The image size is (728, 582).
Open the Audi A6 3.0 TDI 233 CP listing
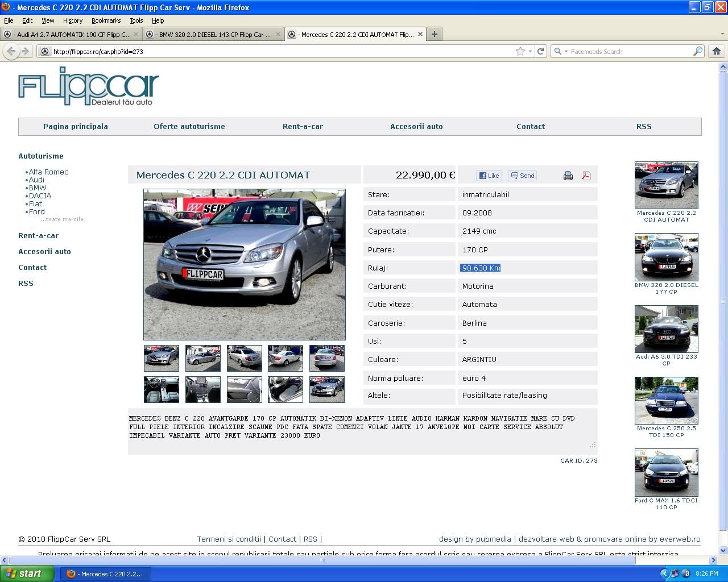pyautogui.click(x=667, y=336)
